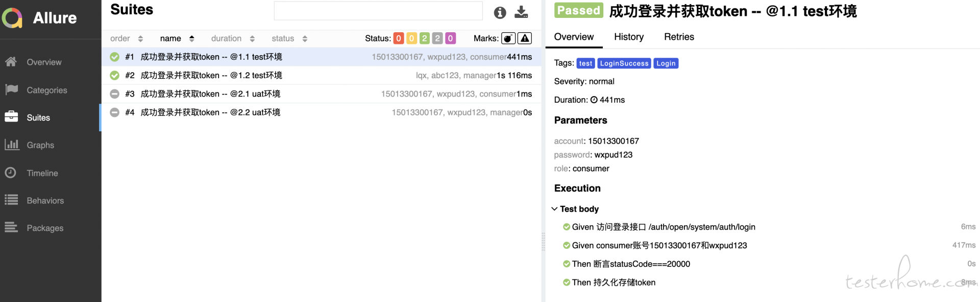Toggle flaky marks filter (bomb icon)
The height and width of the screenshot is (302, 980).
(508, 38)
